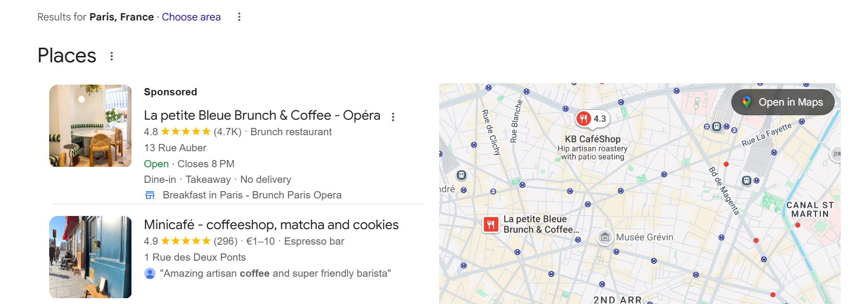
Task: Open Minicafé storefront photo thumbnail
Action: pyautogui.click(x=91, y=257)
